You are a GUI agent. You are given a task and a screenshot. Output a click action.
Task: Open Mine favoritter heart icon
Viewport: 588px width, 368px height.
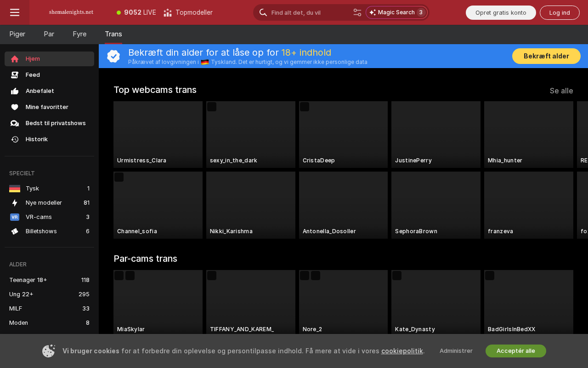(15, 107)
